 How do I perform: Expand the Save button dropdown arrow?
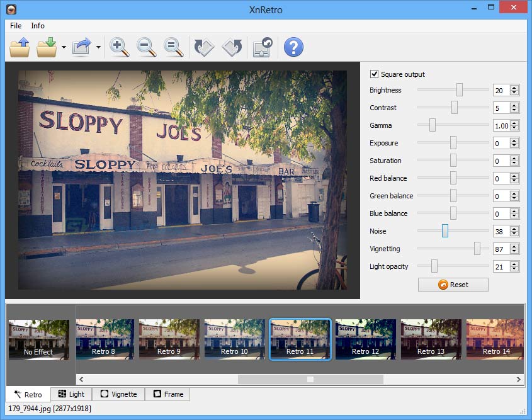64,48
